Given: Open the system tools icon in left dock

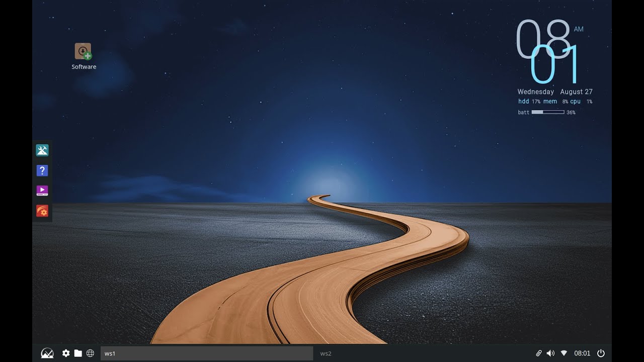Looking at the screenshot, I should pos(42,150).
